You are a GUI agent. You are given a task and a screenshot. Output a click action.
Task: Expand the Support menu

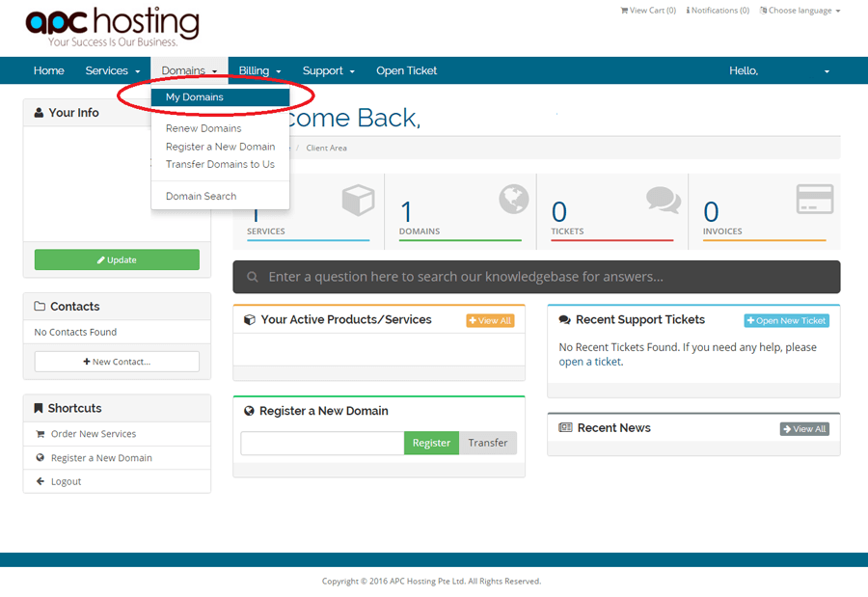(328, 70)
